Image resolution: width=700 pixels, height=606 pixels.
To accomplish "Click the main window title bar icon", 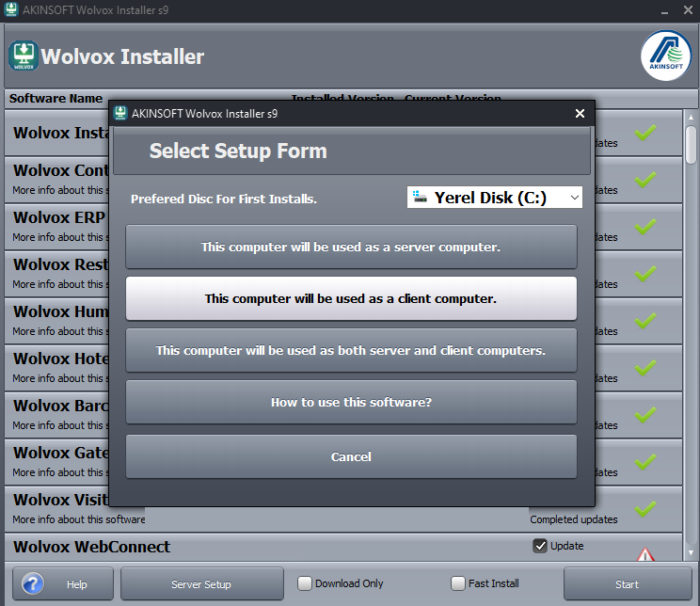I will 10,9.
